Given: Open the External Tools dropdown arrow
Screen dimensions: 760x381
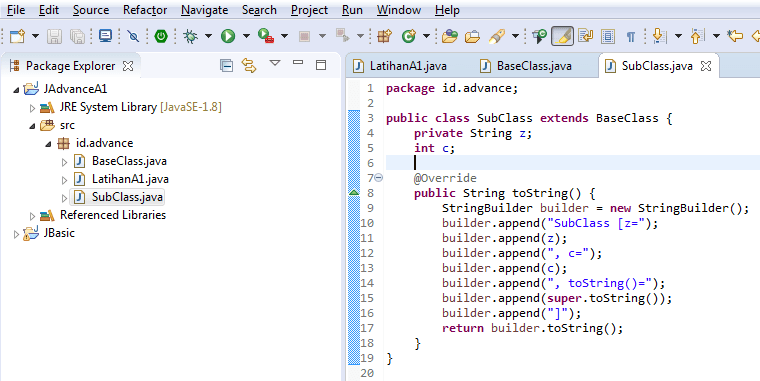Looking at the screenshot, I should pyautogui.click(x=285, y=36).
